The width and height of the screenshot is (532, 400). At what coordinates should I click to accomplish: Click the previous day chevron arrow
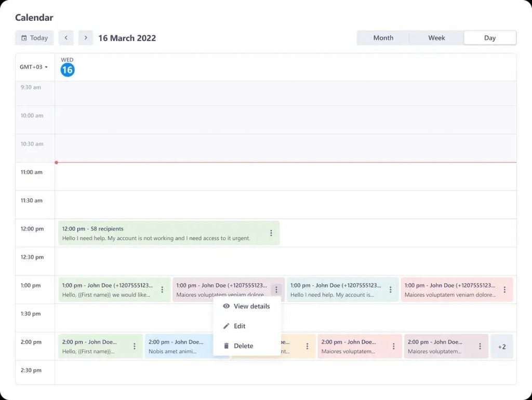point(66,38)
